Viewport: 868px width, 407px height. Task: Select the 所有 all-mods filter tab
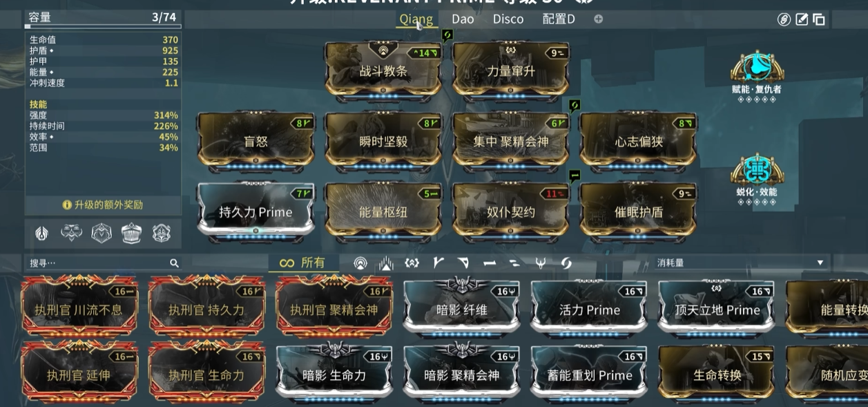(302, 263)
